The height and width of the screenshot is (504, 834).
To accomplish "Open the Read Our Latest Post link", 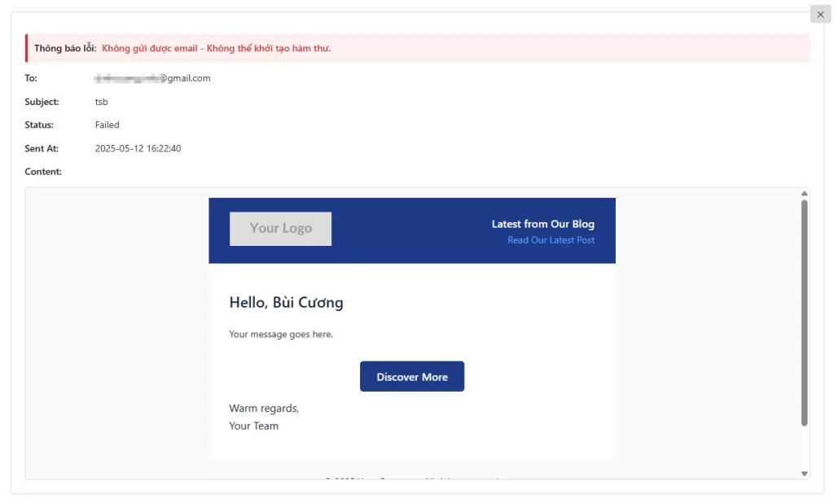I will click(551, 240).
